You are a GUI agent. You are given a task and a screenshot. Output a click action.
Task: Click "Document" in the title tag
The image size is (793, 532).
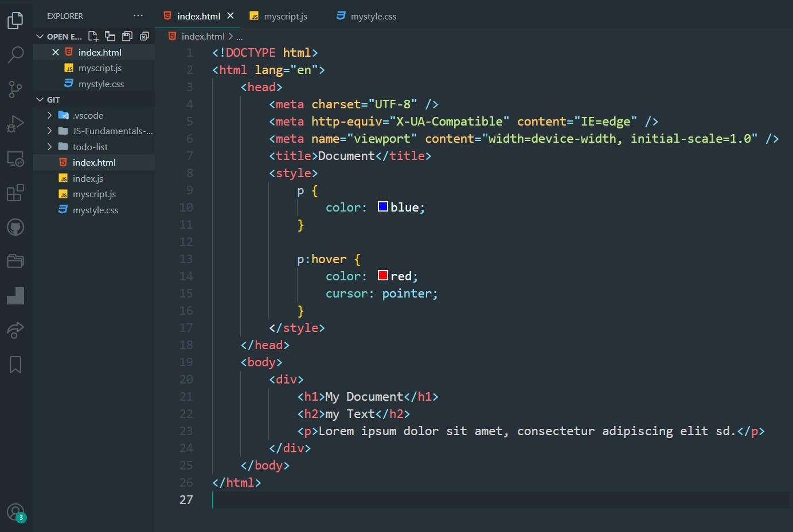pyautogui.click(x=346, y=156)
